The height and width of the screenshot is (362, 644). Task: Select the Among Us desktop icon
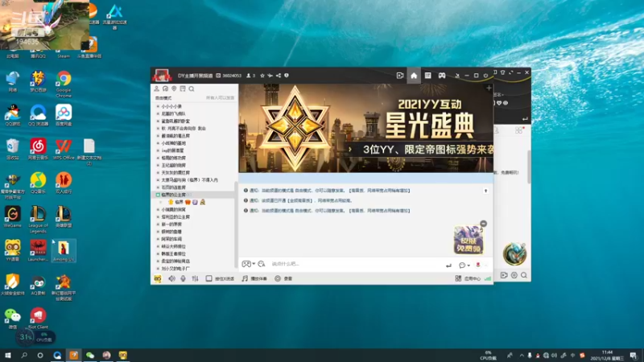click(64, 251)
